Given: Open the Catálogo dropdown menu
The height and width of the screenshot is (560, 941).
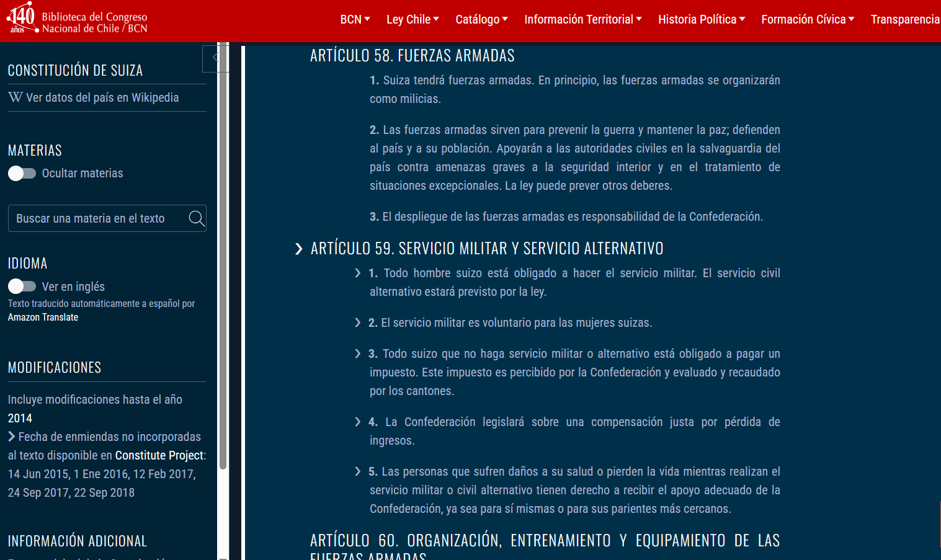Looking at the screenshot, I should [481, 19].
